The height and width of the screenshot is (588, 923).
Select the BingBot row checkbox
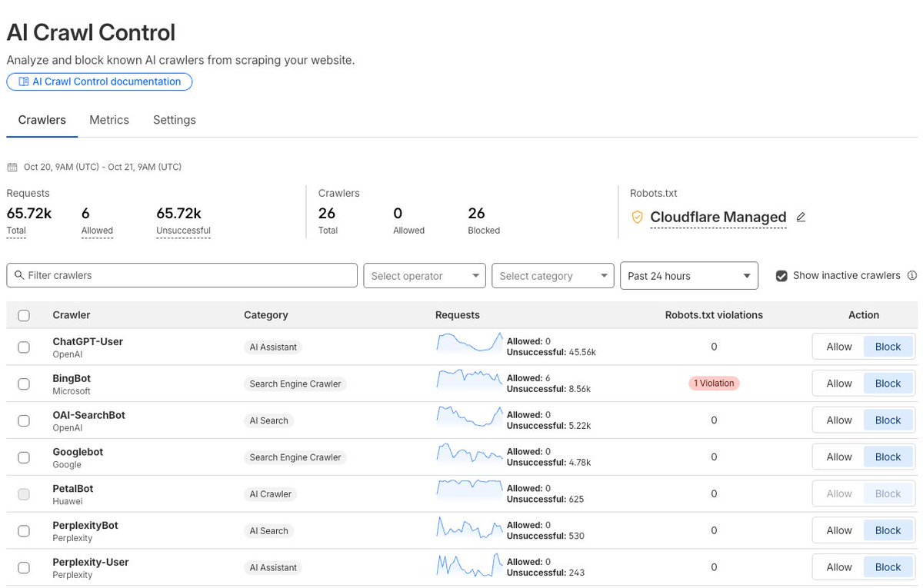24,384
